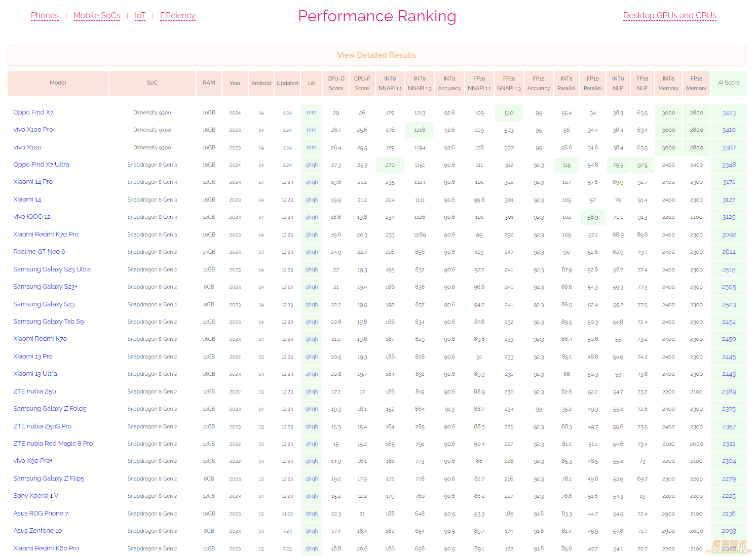Click the RAM column header

pyautogui.click(x=209, y=83)
